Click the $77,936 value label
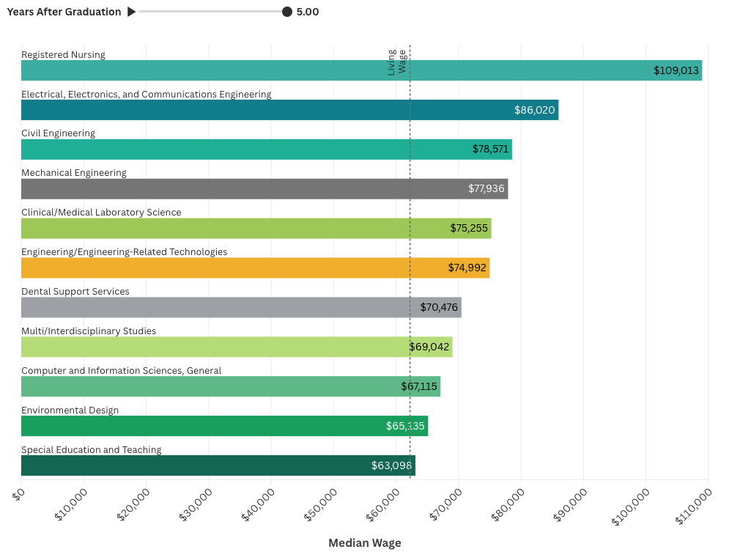729x560 pixels. pos(486,188)
